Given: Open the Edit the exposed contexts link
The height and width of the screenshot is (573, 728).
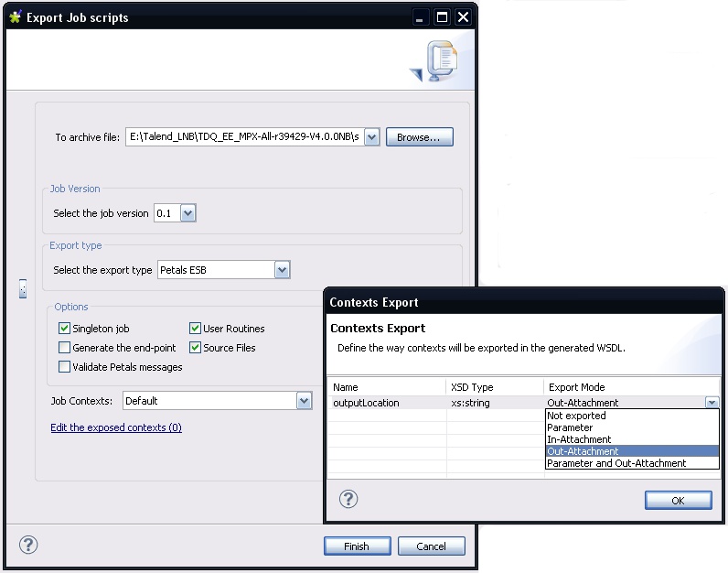Looking at the screenshot, I should point(116,427).
